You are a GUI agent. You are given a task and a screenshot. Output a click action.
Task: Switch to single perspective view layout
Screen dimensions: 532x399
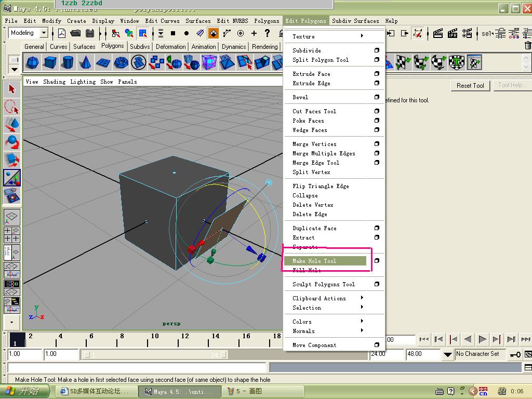pyautogui.click(x=12, y=217)
